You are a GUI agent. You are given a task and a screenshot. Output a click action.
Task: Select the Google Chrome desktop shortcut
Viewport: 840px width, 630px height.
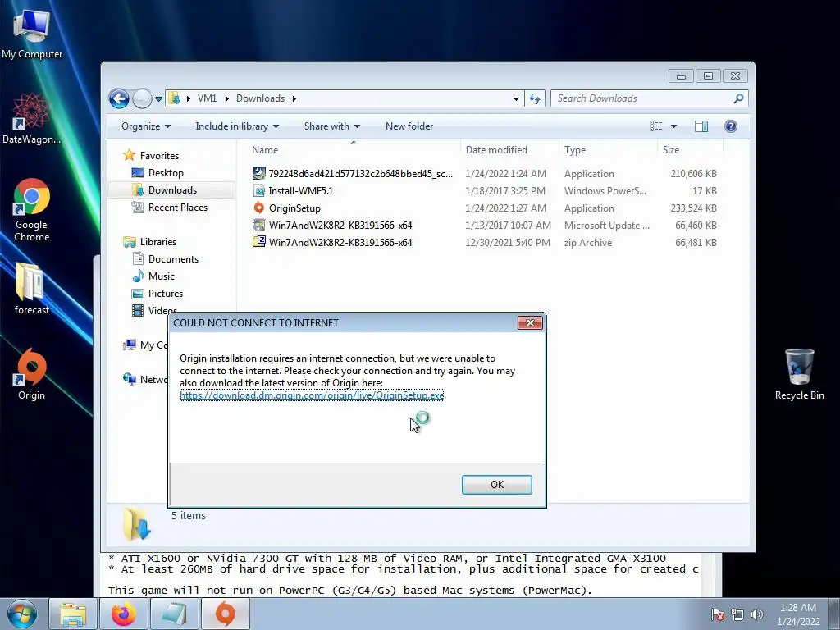pos(32,210)
